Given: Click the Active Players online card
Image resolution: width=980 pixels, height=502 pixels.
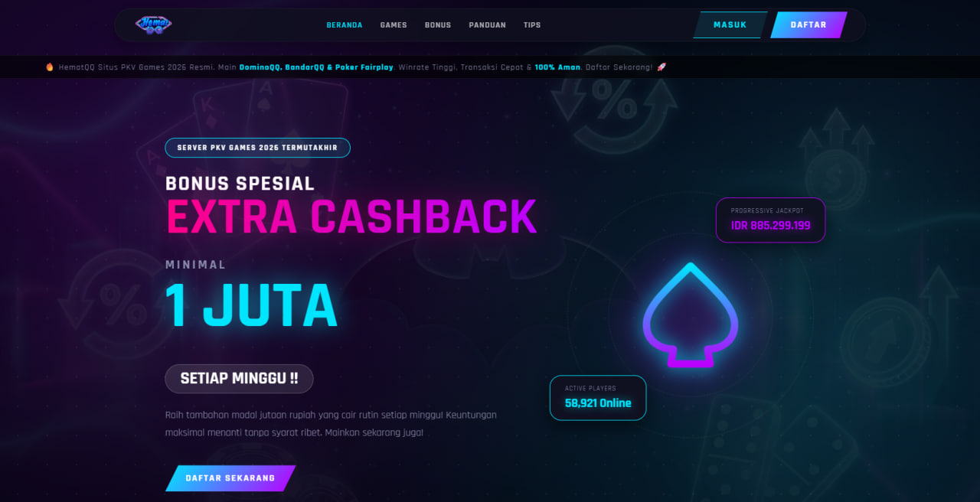Looking at the screenshot, I should point(598,398).
